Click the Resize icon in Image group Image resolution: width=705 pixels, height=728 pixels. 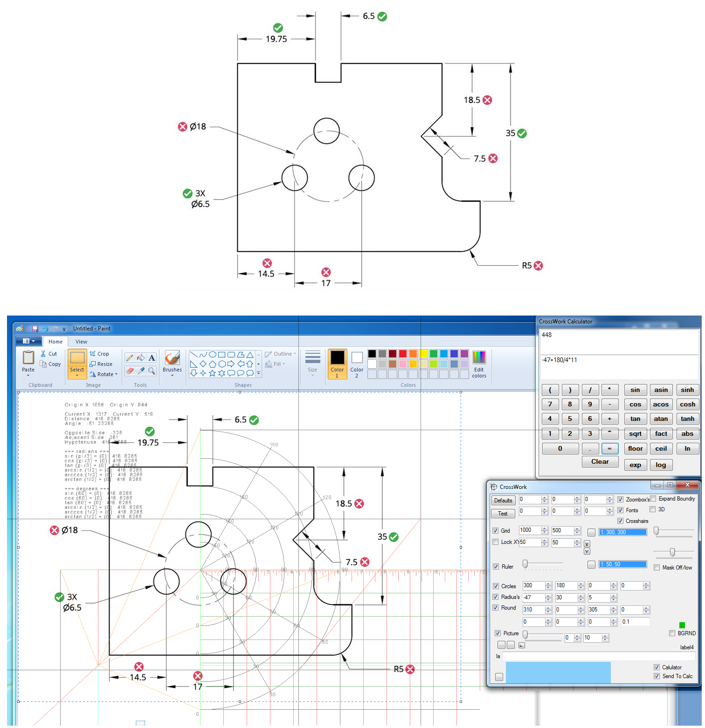93,364
